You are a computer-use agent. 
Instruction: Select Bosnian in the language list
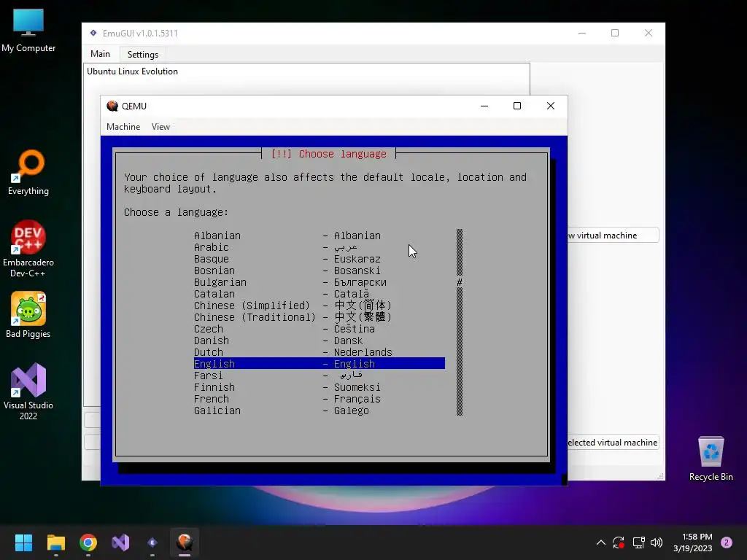tap(320, 271)
